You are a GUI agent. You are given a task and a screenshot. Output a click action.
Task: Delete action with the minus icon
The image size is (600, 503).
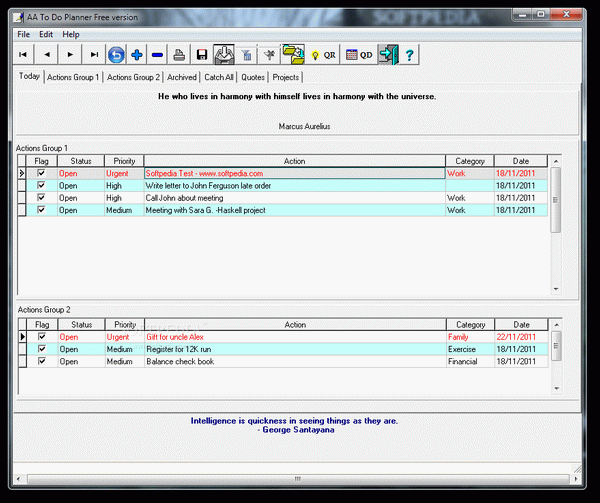click(157, 55)
